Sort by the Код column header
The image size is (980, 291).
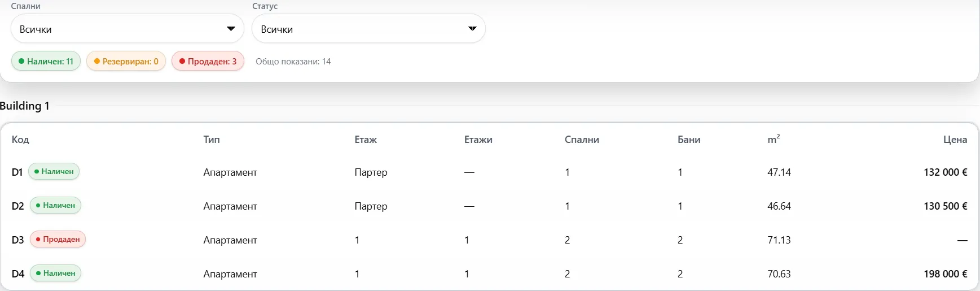point(20,140)
